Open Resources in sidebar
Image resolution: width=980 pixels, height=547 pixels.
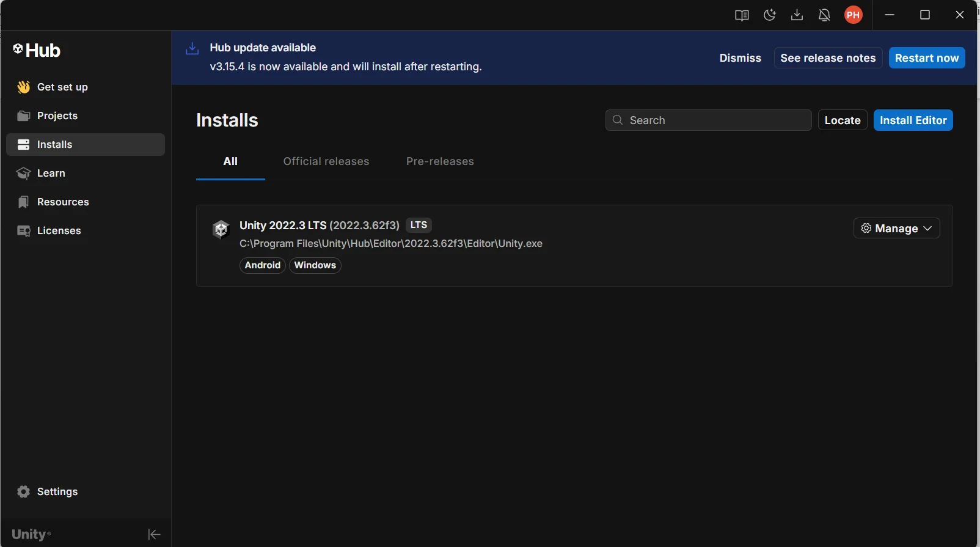pyautogui.click(x=86, y=202)
